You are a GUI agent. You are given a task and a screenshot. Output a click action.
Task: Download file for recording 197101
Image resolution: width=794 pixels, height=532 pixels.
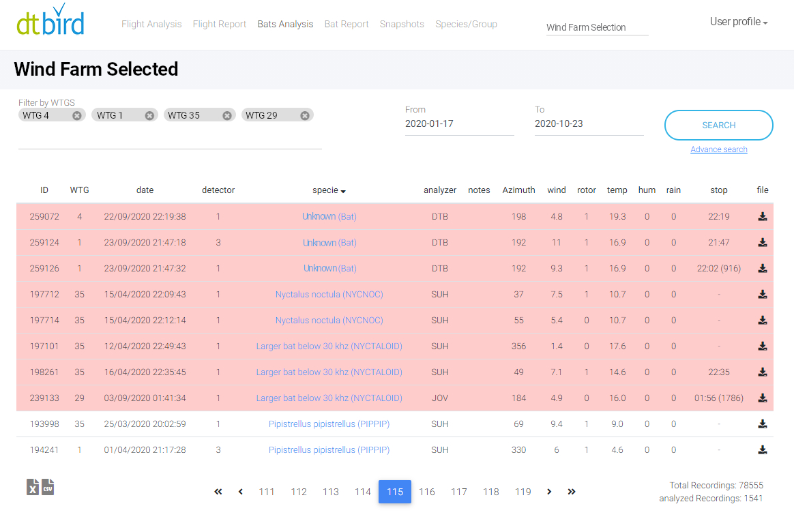click(x=762, y=346)
